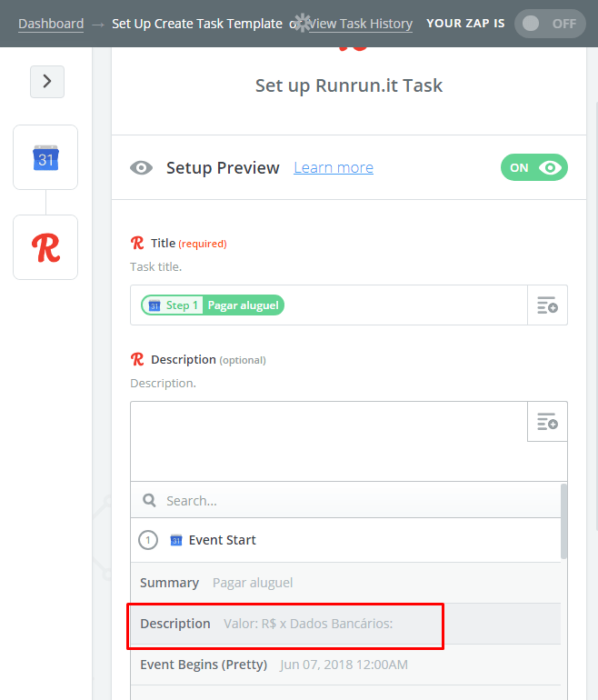This screenshot has height=700, width=598.
Task: Click the insert field icon for Title
Action: coord(547,305)
